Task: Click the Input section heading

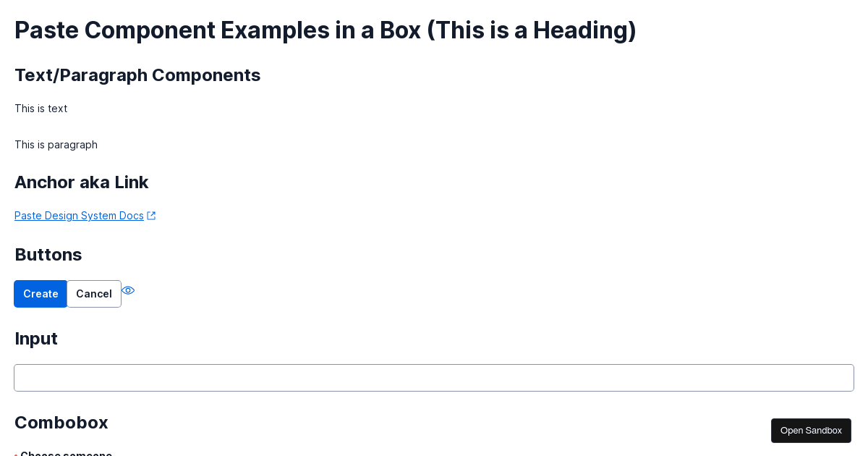Action: [36, 339]
